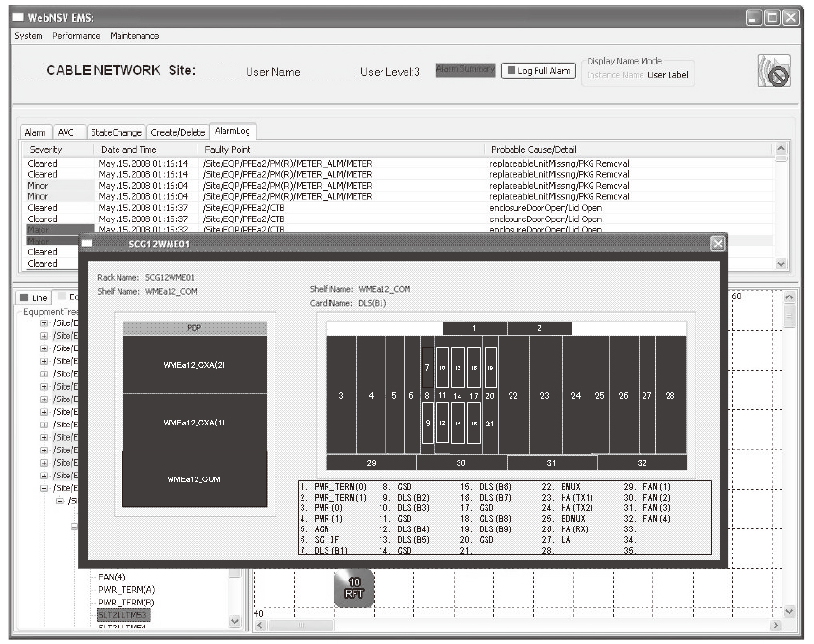
Task: Select PWR_TERM(B) in the equipment tree
Action: pos(126,603)
